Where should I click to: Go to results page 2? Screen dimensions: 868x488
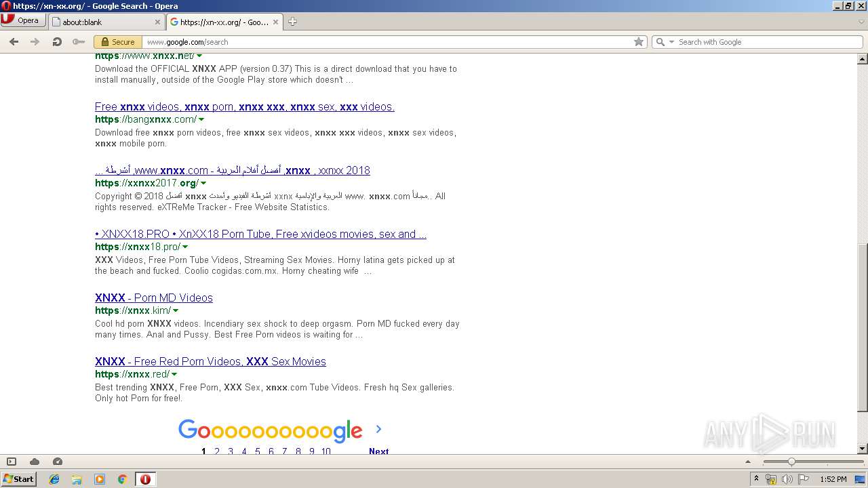(x=217, y=451)
